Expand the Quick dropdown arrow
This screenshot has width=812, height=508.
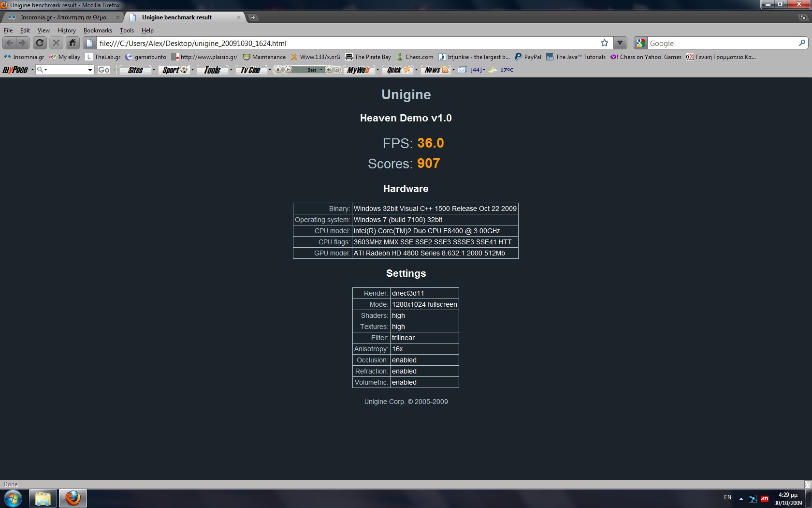(x=416, y=70)
